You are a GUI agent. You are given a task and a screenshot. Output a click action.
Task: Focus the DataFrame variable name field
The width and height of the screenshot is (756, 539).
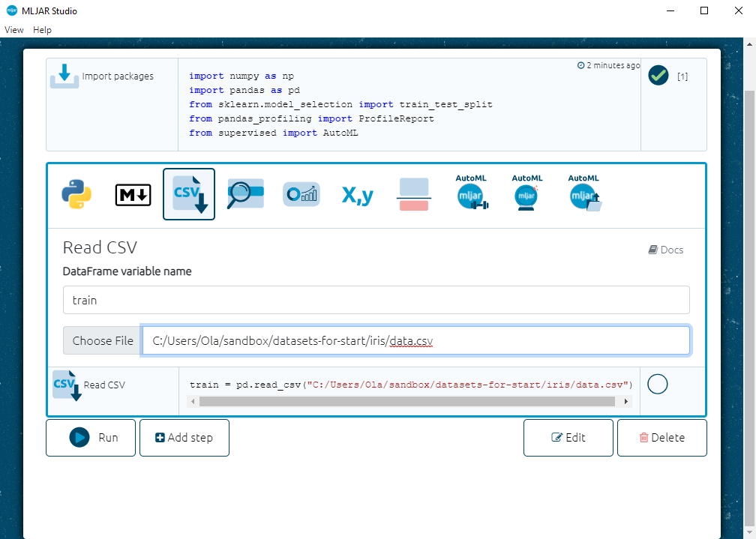pos(376,300)
